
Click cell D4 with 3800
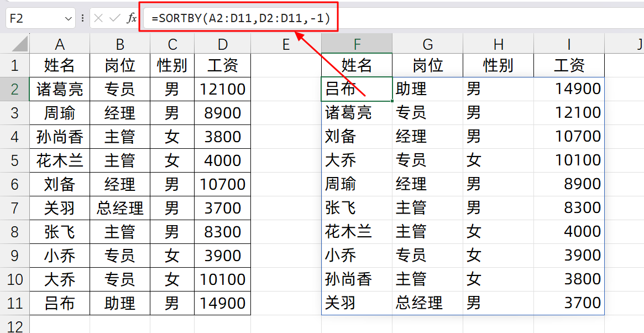point(223,137)
